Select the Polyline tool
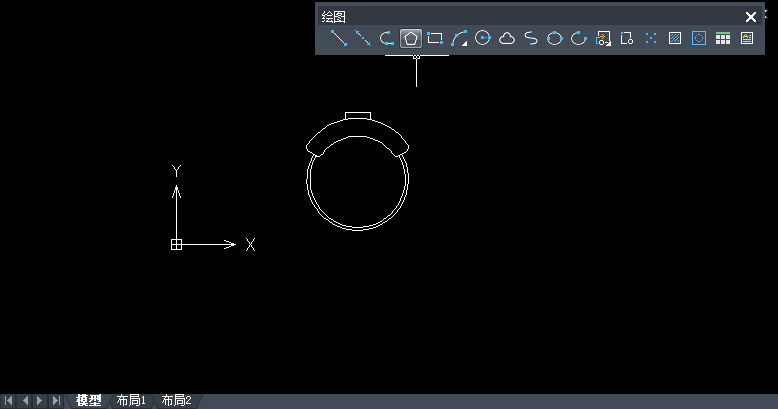The image size is (778, 409). 387,39
